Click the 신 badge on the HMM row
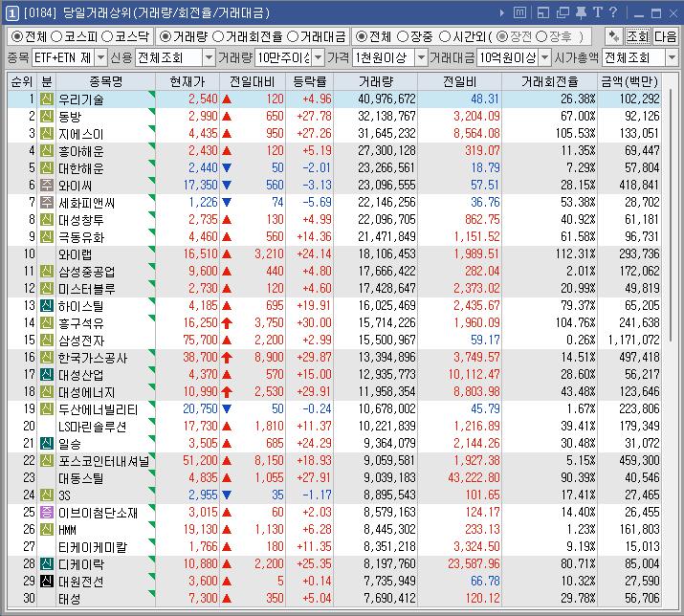 pyautogui.click(x=47, y=529)
